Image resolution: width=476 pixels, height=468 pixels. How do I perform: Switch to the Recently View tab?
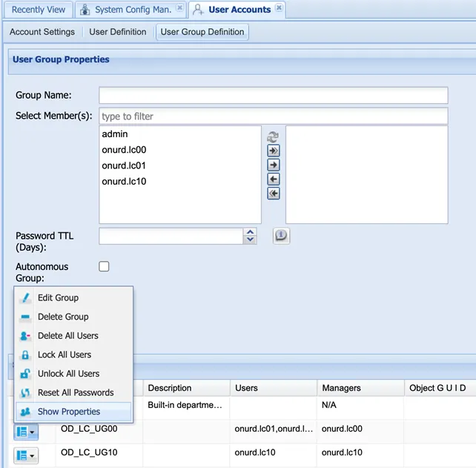pos(39,10)
